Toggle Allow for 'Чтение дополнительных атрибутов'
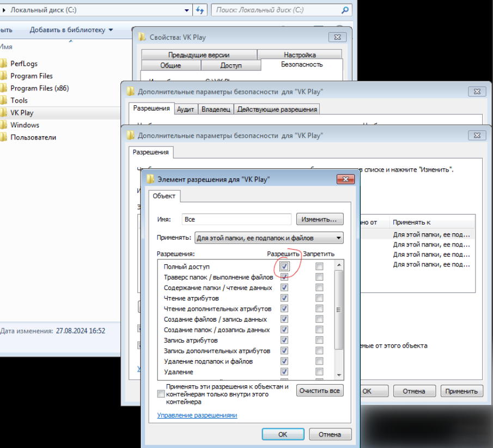The image size is (493, 448). pyautogui.click(x=284, y=308)
